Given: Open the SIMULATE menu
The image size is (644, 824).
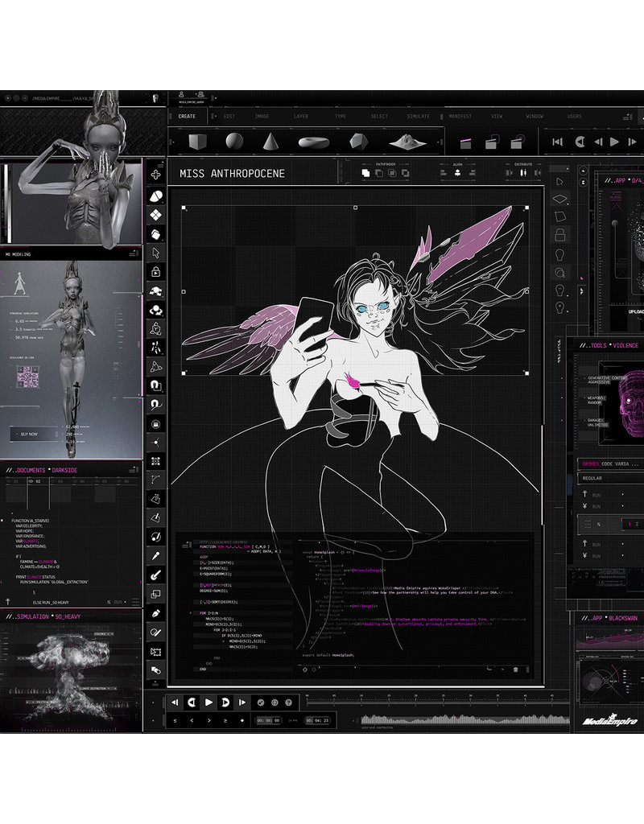Looking at the screenshot, I should coord(418,116).
